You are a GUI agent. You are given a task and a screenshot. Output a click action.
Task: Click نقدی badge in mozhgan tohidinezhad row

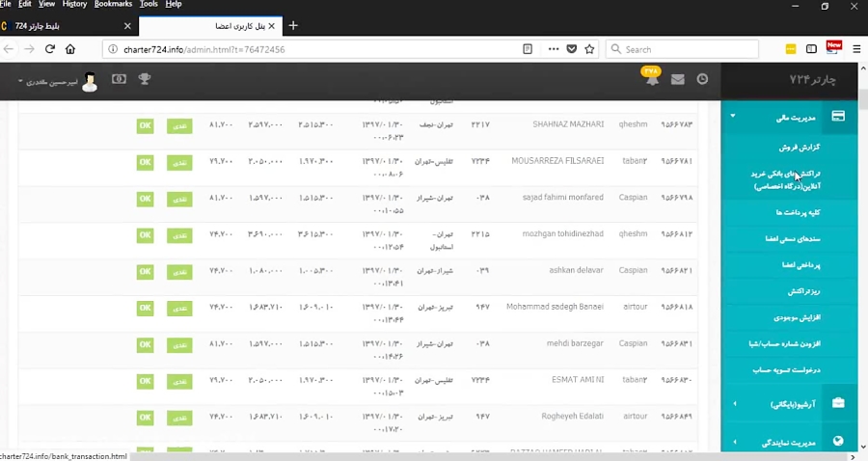tap(179, 235)
